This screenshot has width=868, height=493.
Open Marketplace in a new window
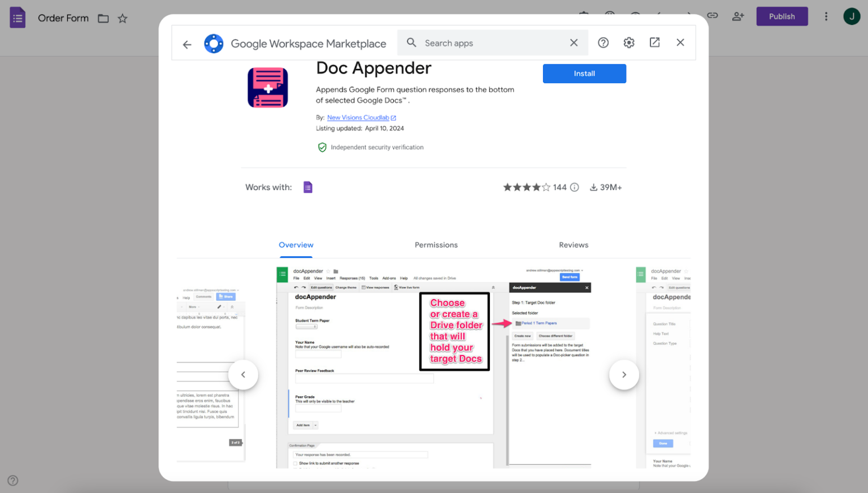tap(654, 42)
